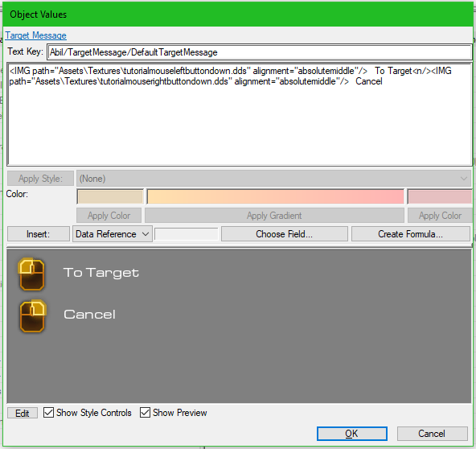Uncheck Show Preview checkbox

[145, 413]
